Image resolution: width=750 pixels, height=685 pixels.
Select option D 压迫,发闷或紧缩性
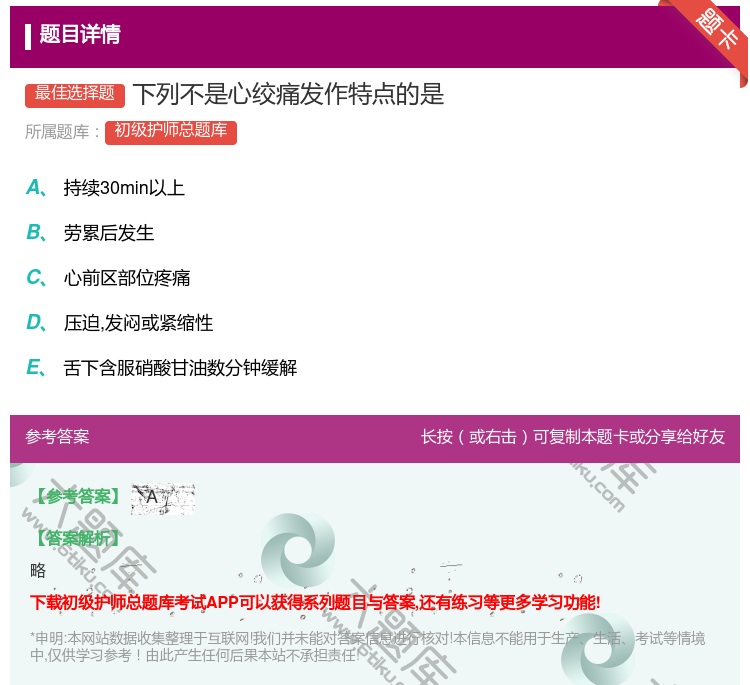(x=120, y=323)
